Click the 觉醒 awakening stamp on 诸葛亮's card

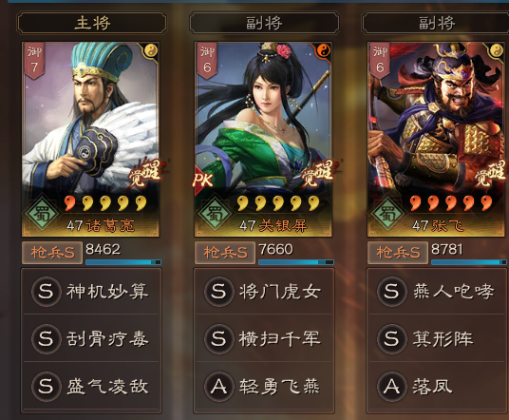145,173
